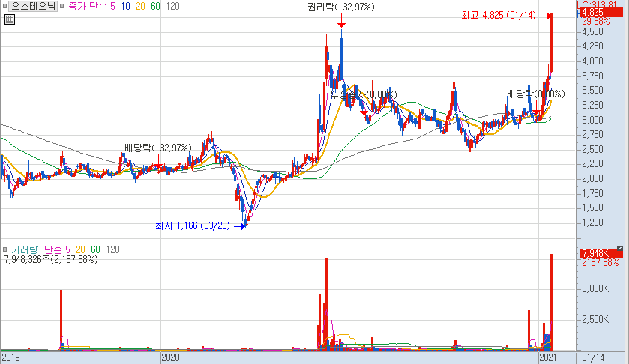Viewport: 629px width, 364px height.
Task: Click the red arrow under 권리락(-32.97%)
Action: pos(341,21)
